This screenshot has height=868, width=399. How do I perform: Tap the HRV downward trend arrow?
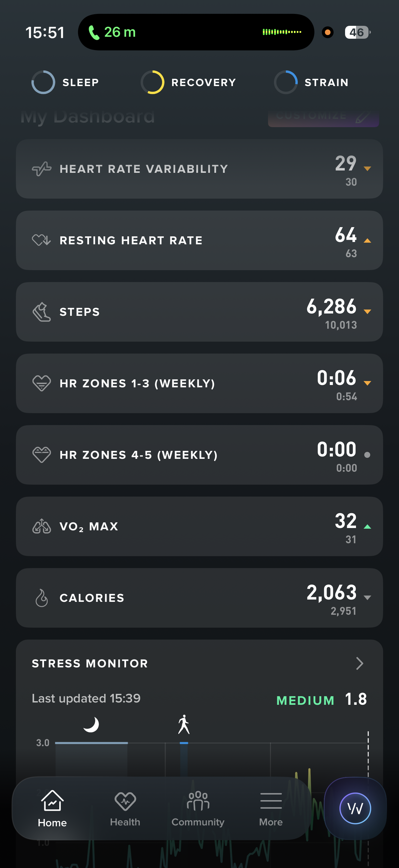pos(367,169)
